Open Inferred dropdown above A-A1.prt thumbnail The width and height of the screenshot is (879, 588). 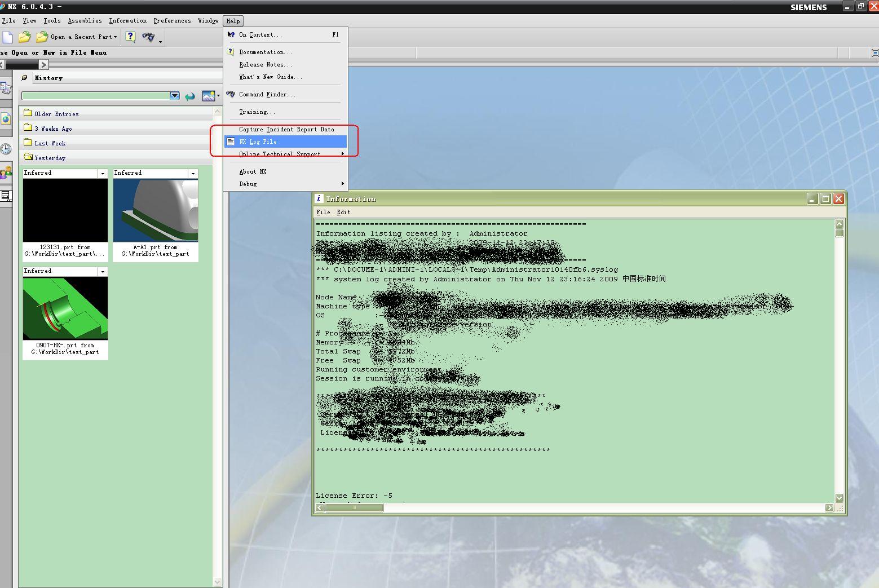click(x=193, y=174)
